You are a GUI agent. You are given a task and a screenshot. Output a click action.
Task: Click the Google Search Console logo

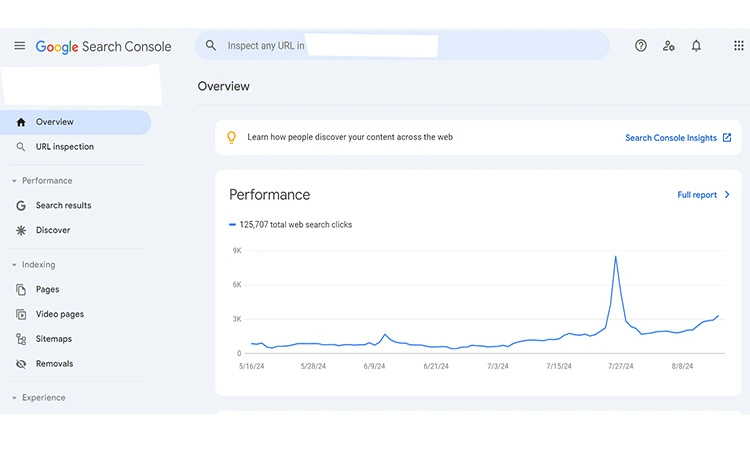103,46
